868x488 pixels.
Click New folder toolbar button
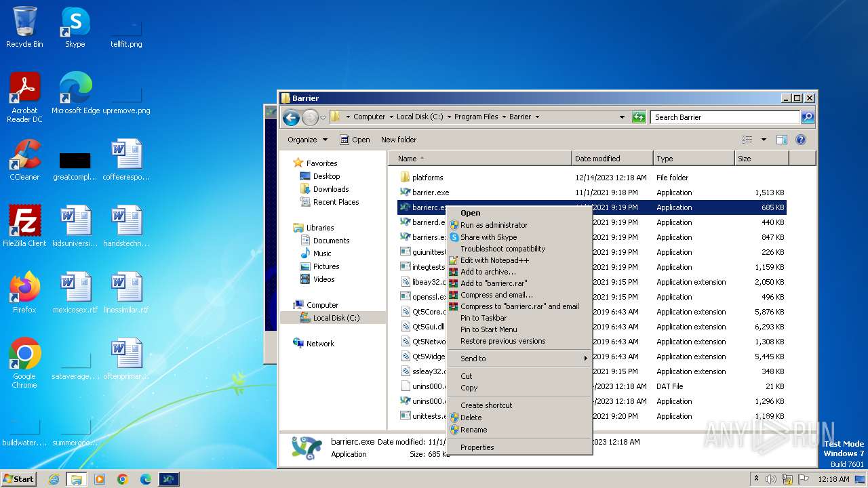tap(399, 140)
